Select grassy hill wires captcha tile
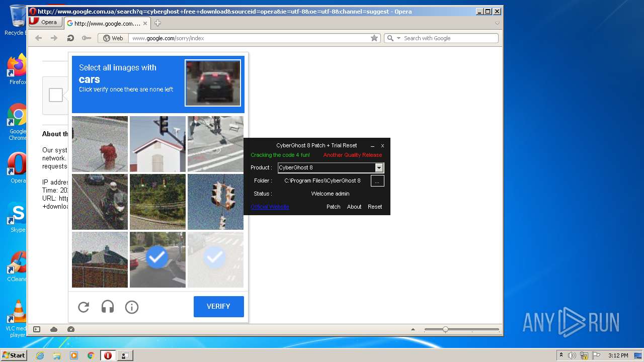The width and height of the screenshot is (644, 362). (157, 202)
